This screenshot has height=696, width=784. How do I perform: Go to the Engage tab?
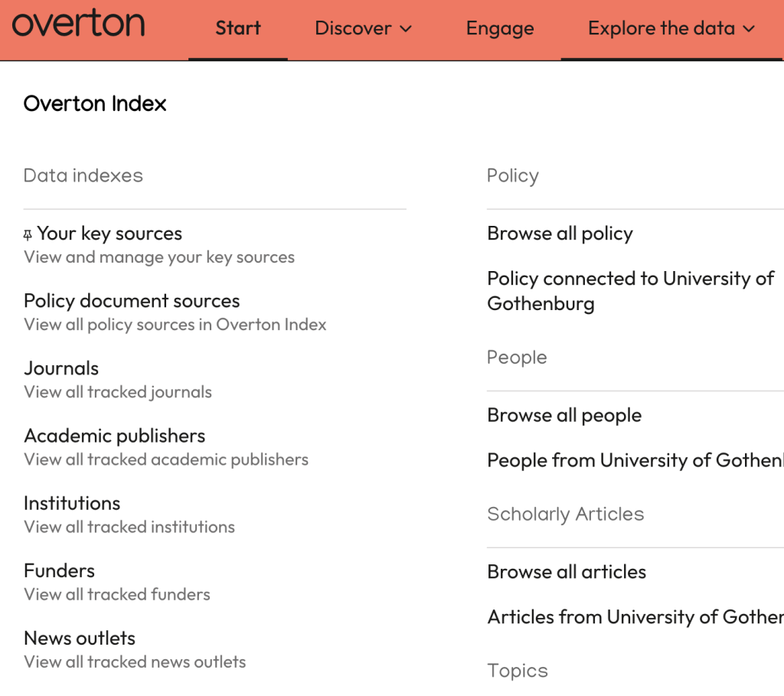pyautogui.click(x=500, y=28)
